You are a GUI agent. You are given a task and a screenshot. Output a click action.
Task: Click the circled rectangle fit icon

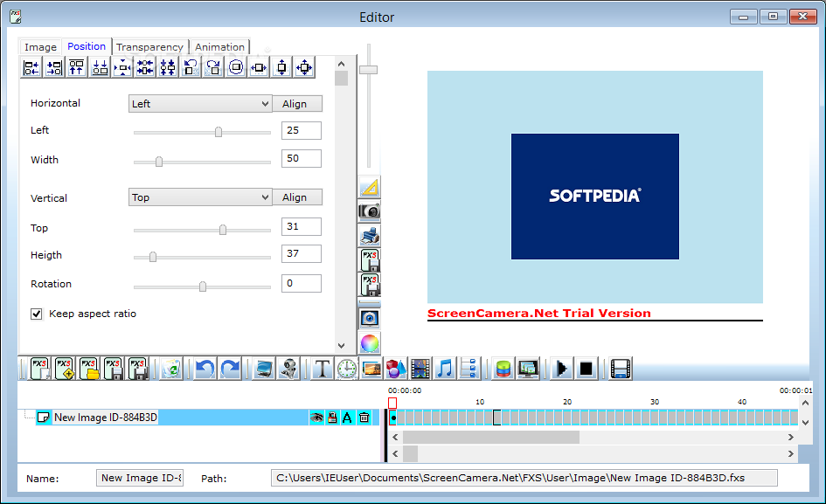coord(236,67)
